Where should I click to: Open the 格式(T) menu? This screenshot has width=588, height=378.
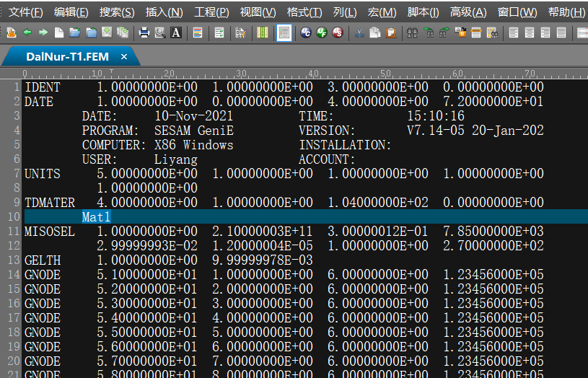(304, 12)
